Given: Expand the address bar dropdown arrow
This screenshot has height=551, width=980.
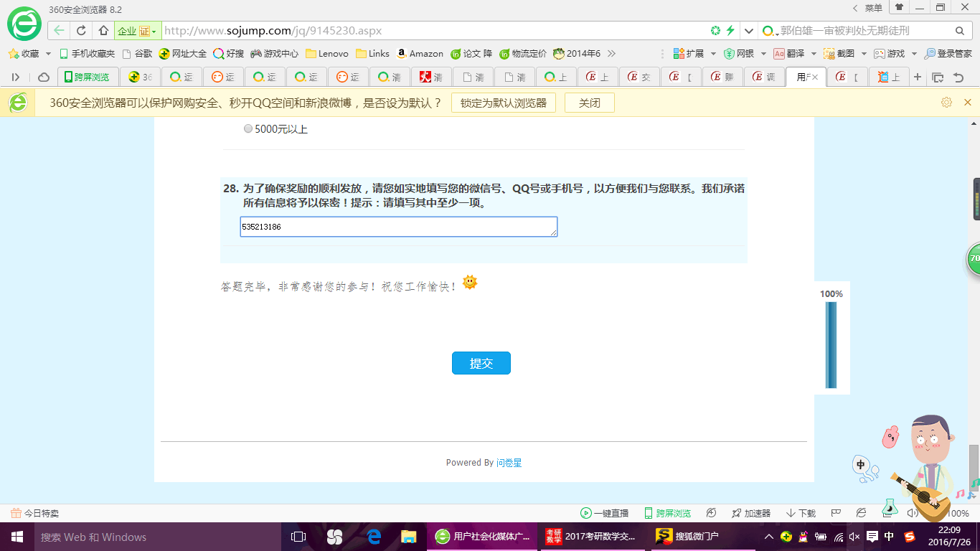Looking at the screenshot, I should point(749,31).
